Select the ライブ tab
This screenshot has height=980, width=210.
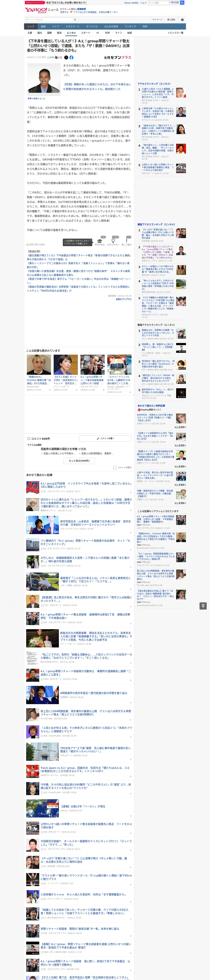pos(56,27)
